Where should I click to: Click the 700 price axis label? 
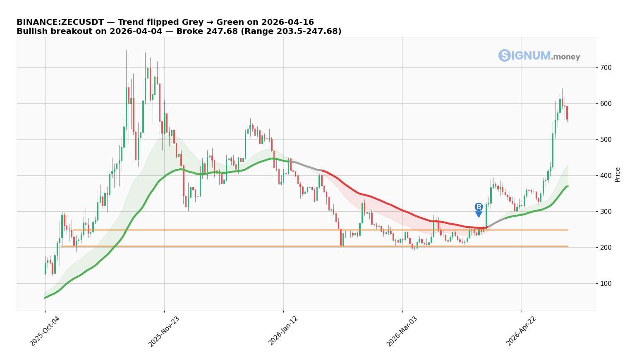tap(606, 67)
